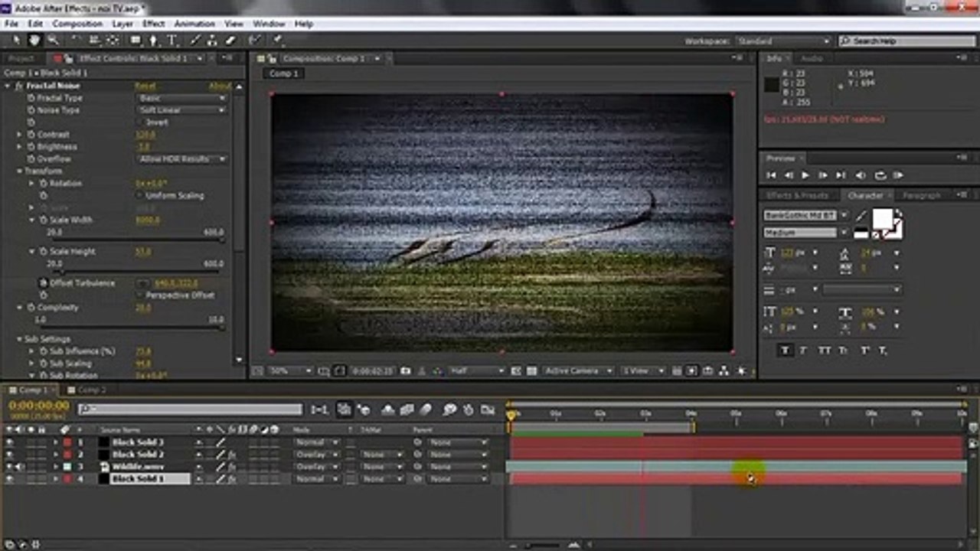
Task: Toggle Hide Shy Layers icon
Action: (387, 410)
